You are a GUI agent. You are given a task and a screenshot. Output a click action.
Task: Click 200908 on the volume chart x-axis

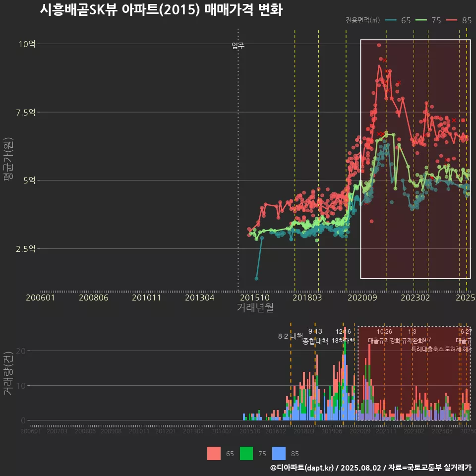tap(111, 431)
